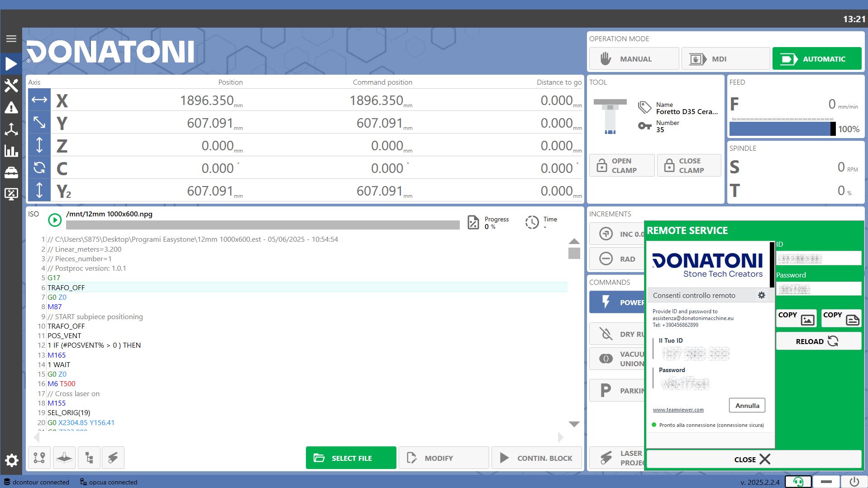The image size is (868, 488).
Task: Click the remote service ID input field
Action: coord(819,258)
